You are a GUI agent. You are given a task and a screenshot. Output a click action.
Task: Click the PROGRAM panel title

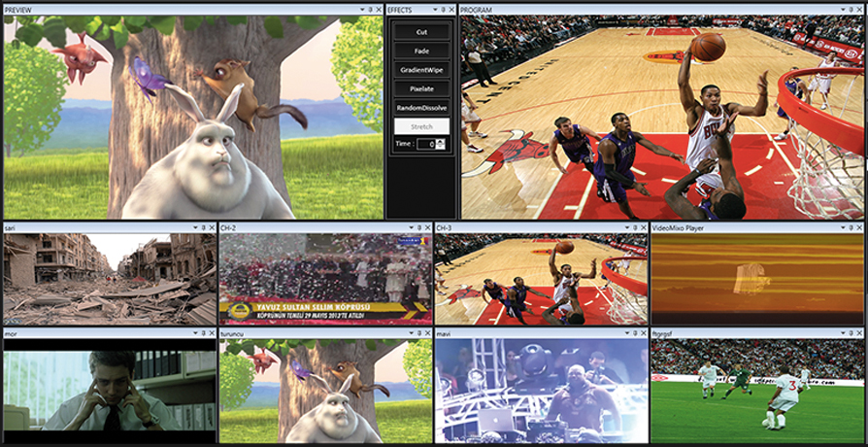coord(476,10)
